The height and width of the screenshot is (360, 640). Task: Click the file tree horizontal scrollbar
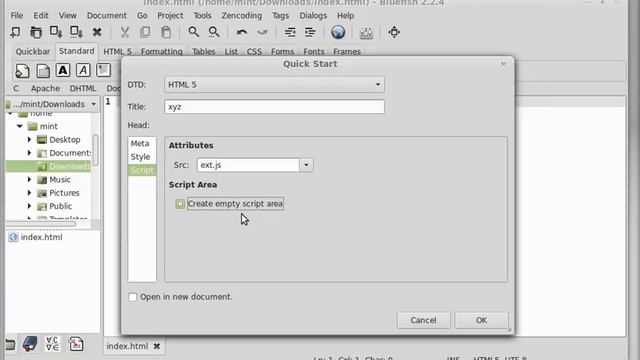pyautogui.click(x=41, y=224)
